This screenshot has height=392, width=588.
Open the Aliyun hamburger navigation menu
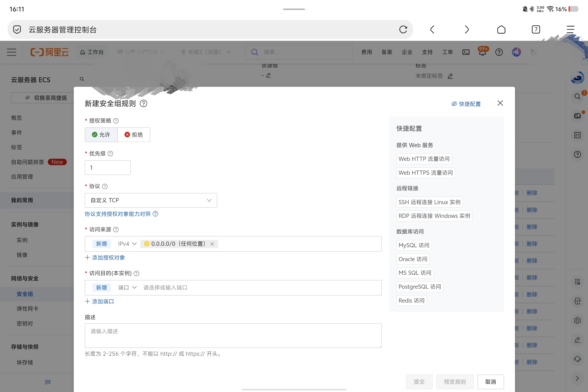pos(12,52)
